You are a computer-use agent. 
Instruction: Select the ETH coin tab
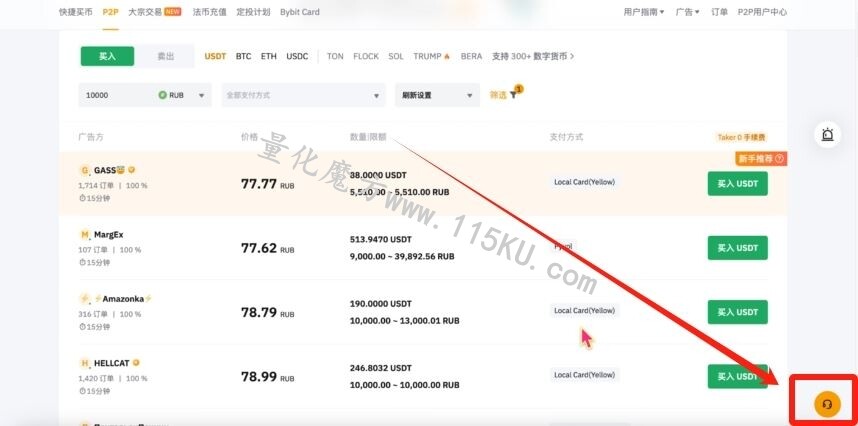(269, 56)
